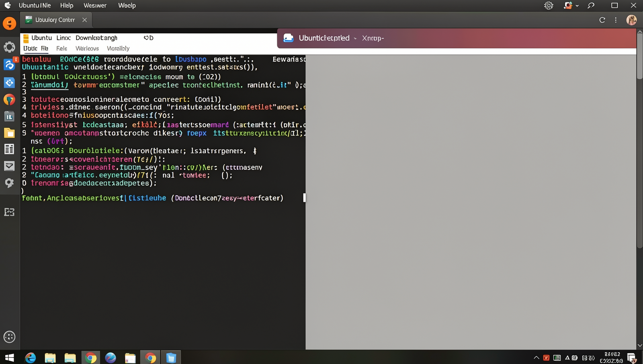Screen dimensions: 643x364
Task: Reload the page with the refresh icon
Action: (602, 20)
